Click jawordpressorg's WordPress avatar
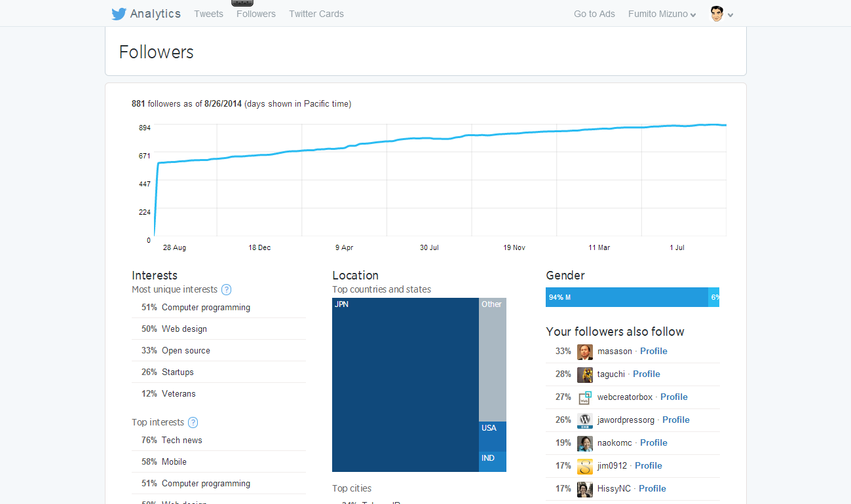The width and height of the screenshot is (851, 504). pyautogui.click(x=585, y=420)
